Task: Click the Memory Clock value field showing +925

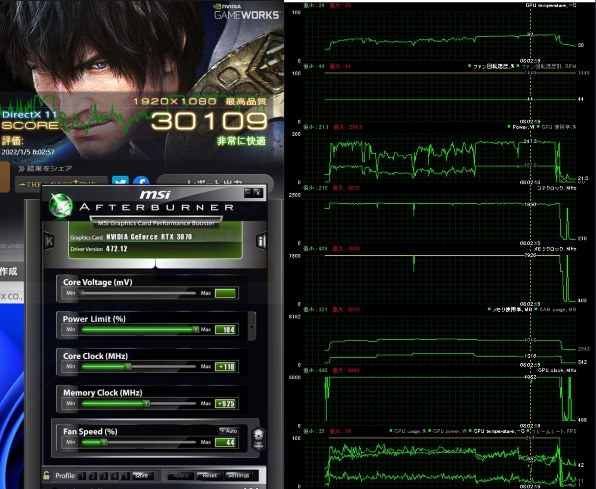Action: coord(226,403)
